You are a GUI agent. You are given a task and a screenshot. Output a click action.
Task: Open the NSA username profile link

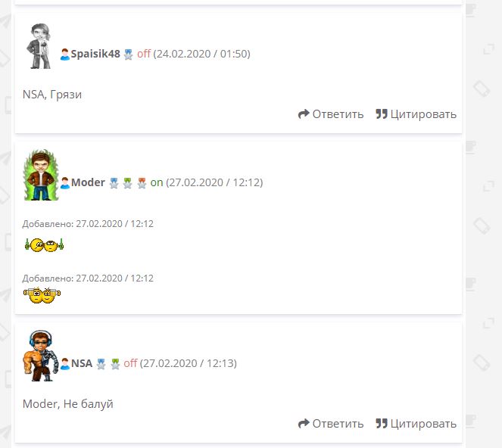pos(82,363)
